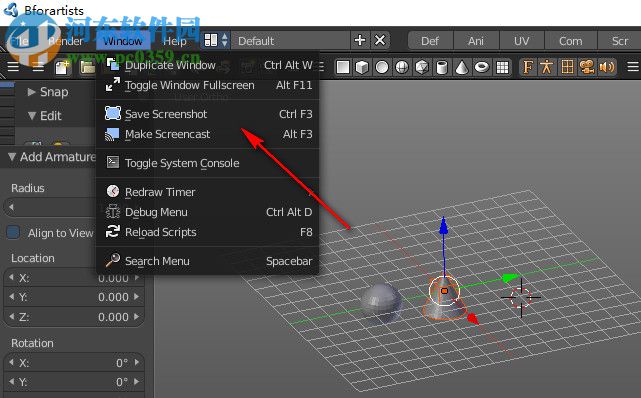Switch to the UV layout tab
The image size is (641, 398).
pyautogui.click(x=521, y=41)
